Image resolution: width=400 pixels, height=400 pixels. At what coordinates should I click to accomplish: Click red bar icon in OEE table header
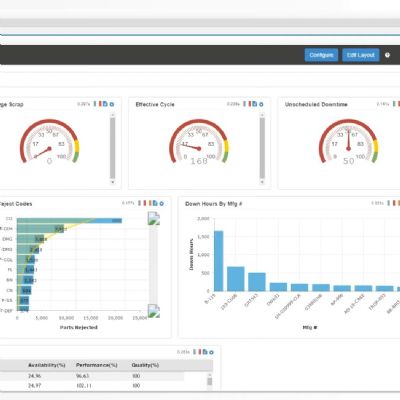(200, 352)
